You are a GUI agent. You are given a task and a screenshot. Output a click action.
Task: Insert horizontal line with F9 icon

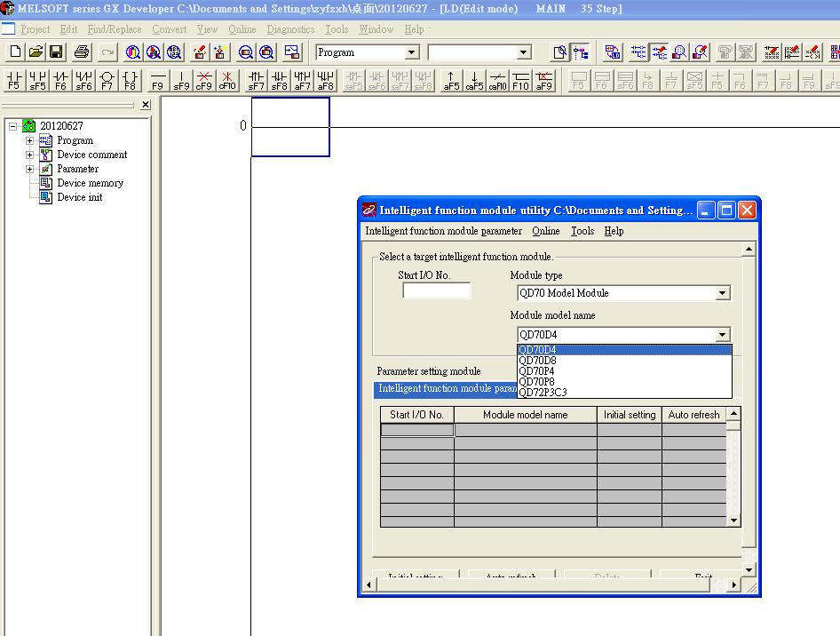click(157, 81)
